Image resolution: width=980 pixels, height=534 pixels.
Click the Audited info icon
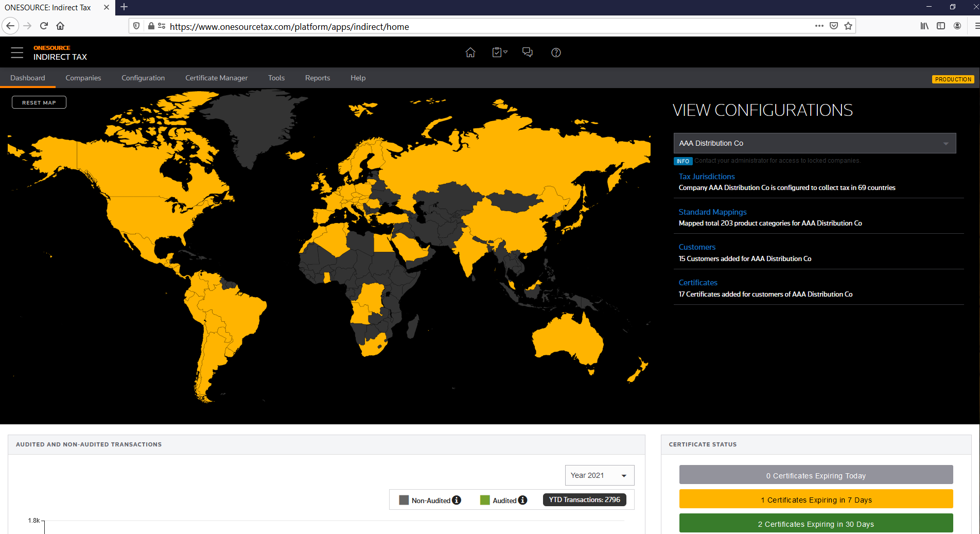[x=522, y=500]
